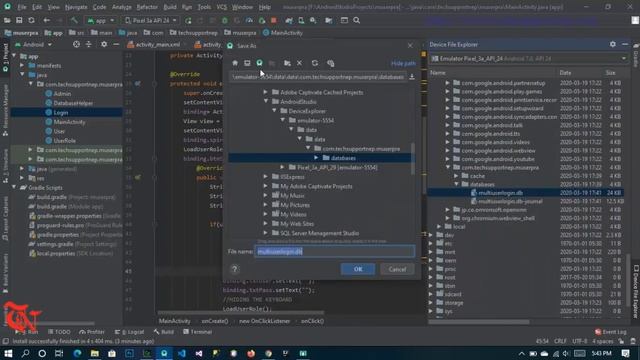Hide Device File Explorer panel via minimize icon

pyautogui.click(x=625, y=44)
